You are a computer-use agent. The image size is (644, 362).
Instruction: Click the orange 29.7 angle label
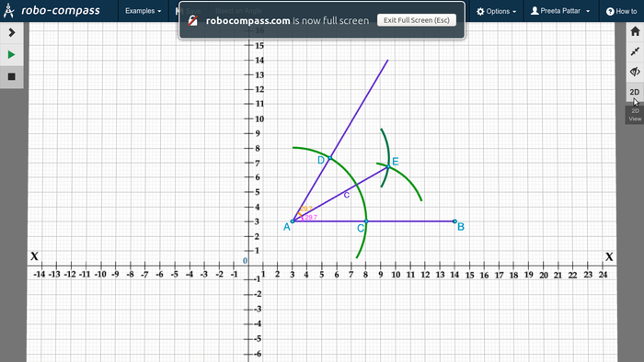306,209
